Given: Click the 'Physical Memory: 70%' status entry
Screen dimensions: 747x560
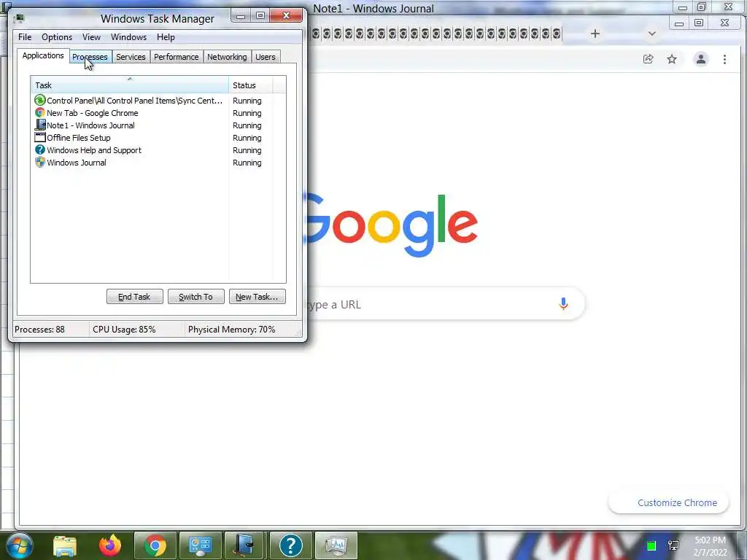Looking at the screenshot, I should 231,329.
